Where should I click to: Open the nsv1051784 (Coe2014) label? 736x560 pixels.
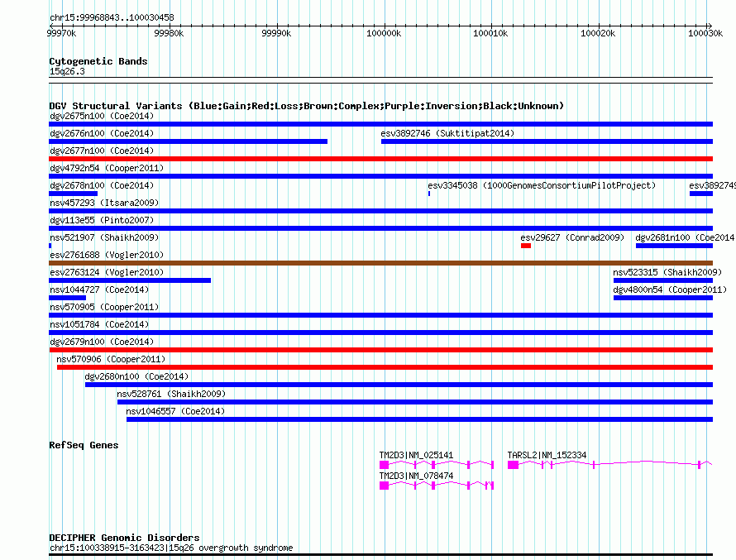99,324
